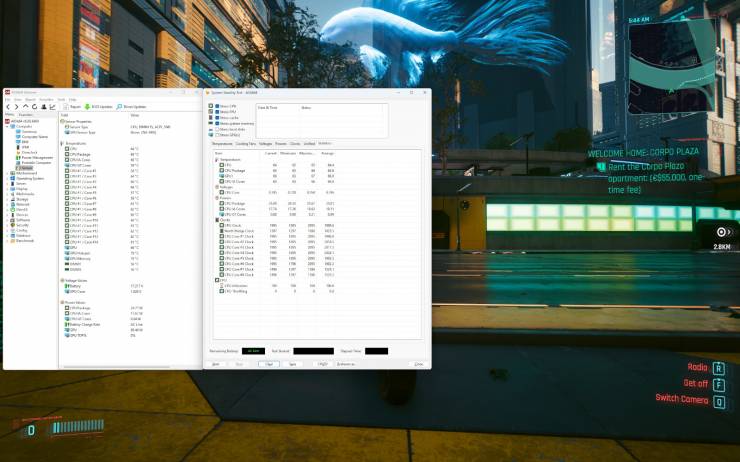Switch to the Favorites panel tab
This screenshot has width=740, height=462.
(25, 115)
